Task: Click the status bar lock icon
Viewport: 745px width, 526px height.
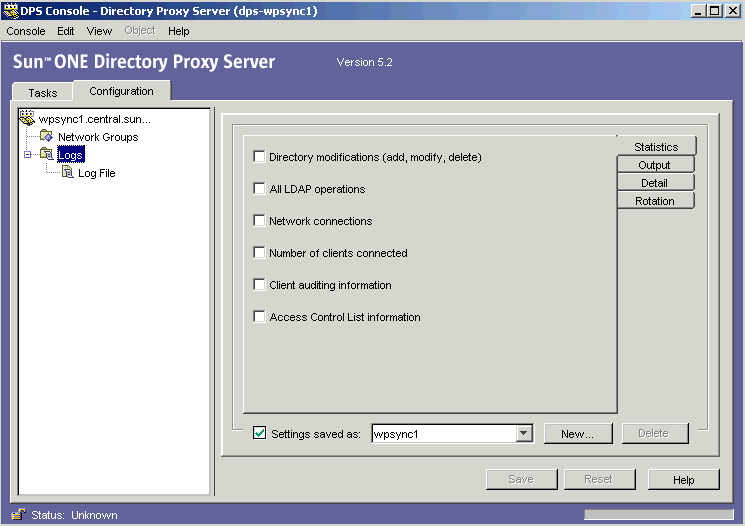Action: click(18, 514)
